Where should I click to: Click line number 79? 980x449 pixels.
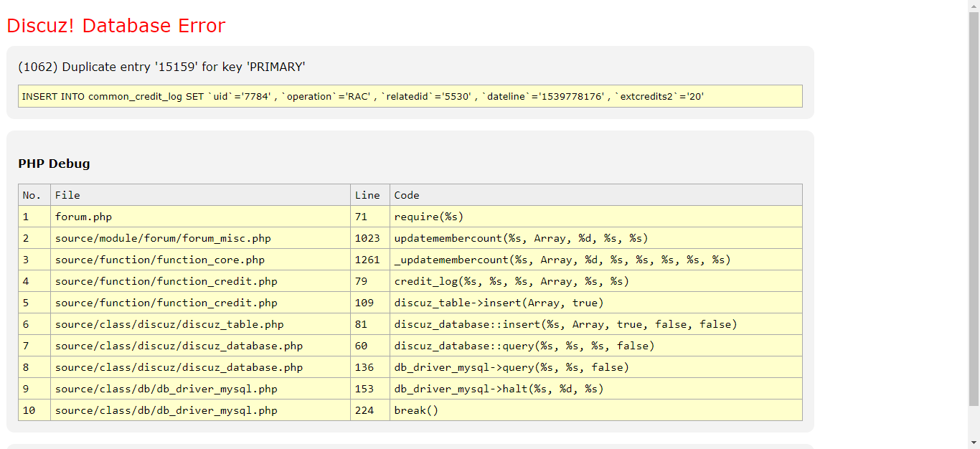click(361, 281)
